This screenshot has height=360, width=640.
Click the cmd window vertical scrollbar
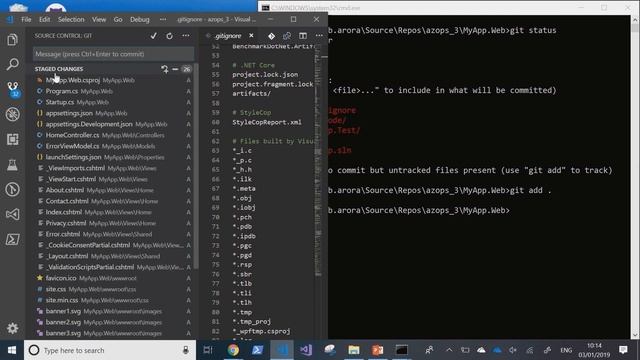point(635,178)
